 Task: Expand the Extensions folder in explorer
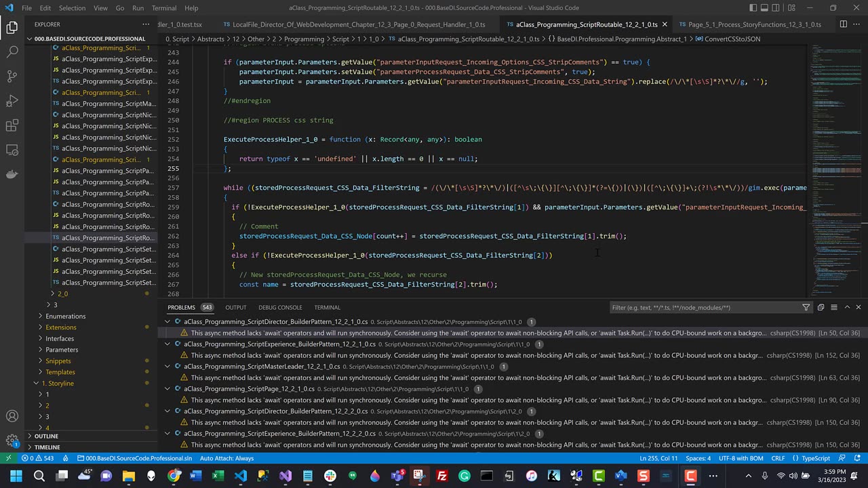[x=60, y=327]
